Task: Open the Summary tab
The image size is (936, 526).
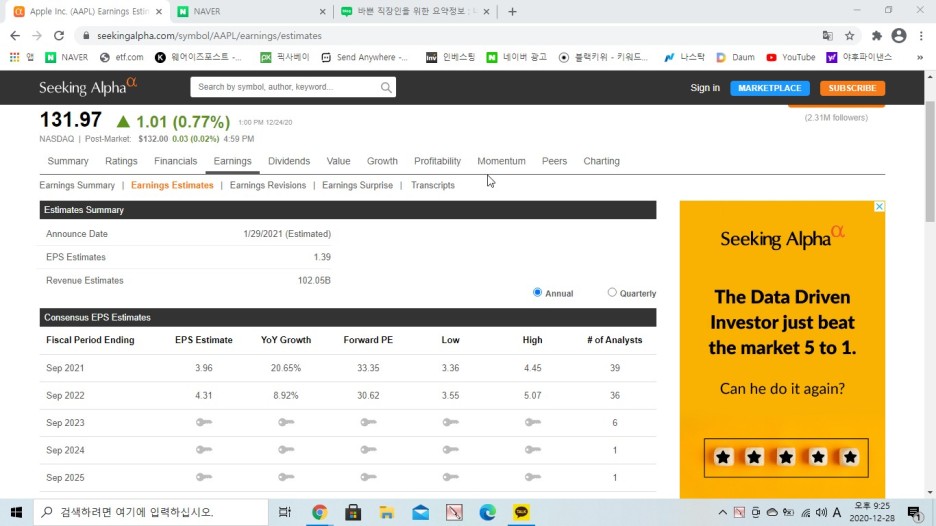Action: [68, 161]
